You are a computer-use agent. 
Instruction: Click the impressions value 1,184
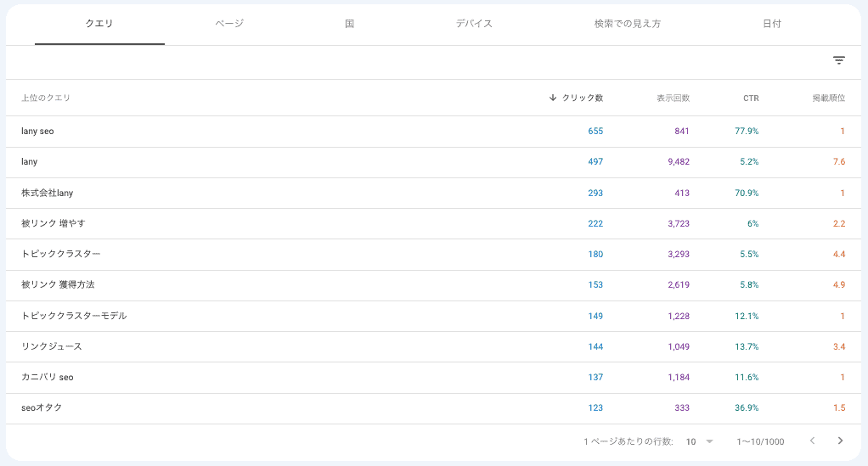(x=679, y=377)
